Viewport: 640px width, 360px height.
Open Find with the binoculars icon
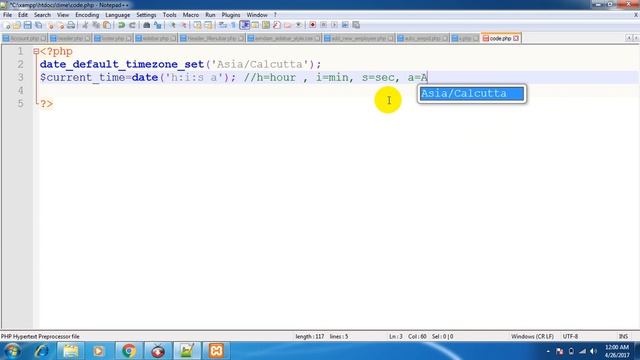pyautogui.click(x=147, y=25)
